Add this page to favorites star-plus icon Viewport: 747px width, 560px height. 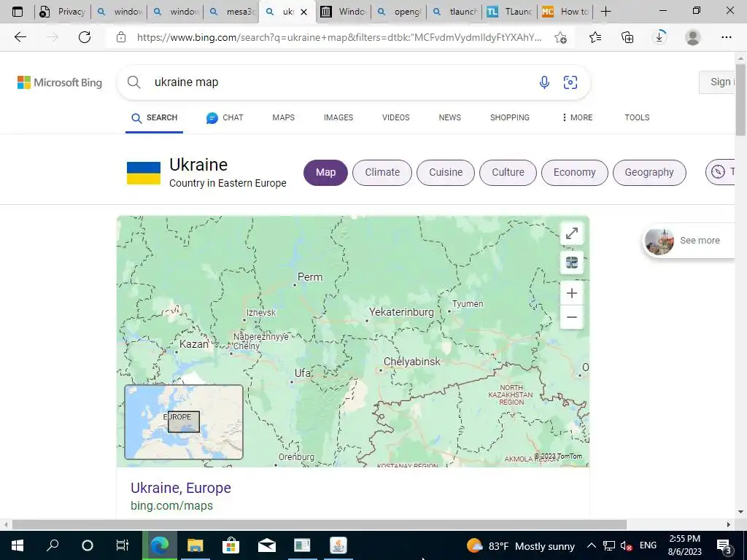click(561, 37)
